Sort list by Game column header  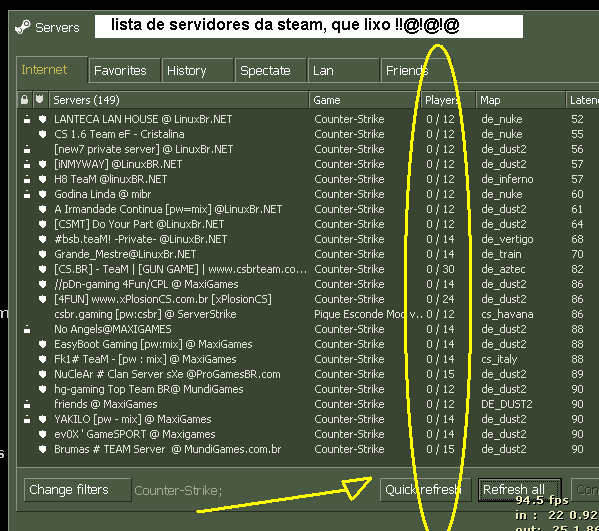365,100
